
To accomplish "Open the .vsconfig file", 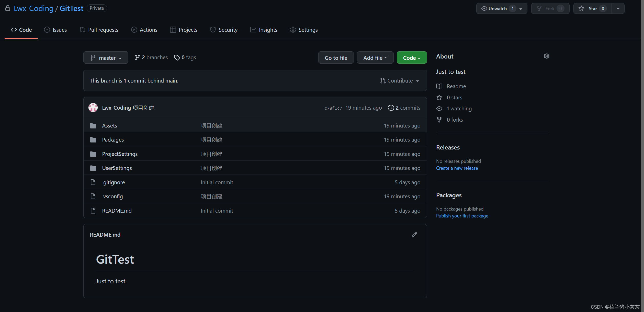I will tap(112, 196).
